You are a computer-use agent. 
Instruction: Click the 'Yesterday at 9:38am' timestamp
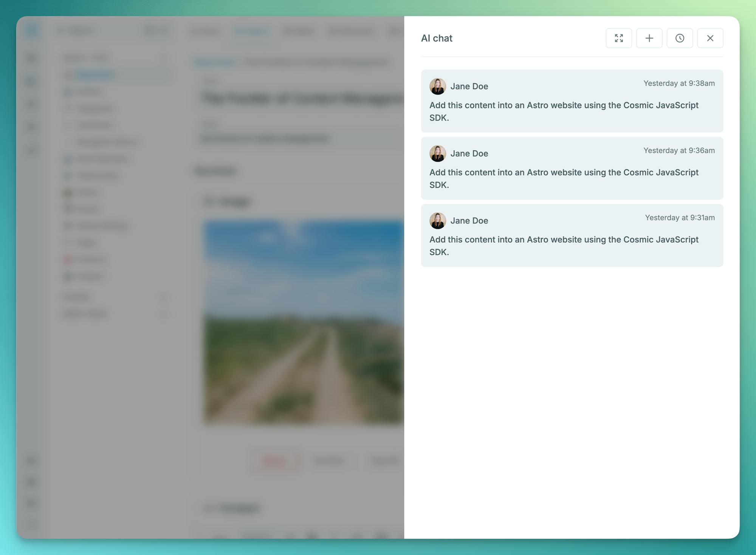tap(679, 83)
